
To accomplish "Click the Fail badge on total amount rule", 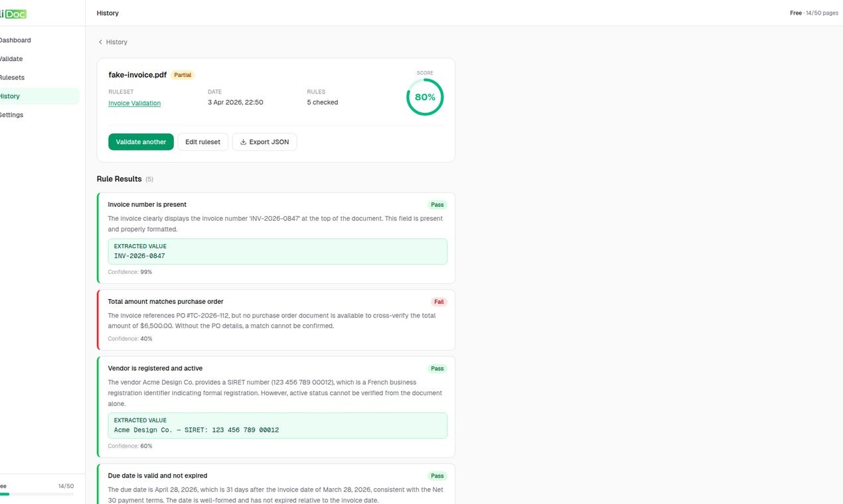I will pyautogui.click(x=438, y=301).
